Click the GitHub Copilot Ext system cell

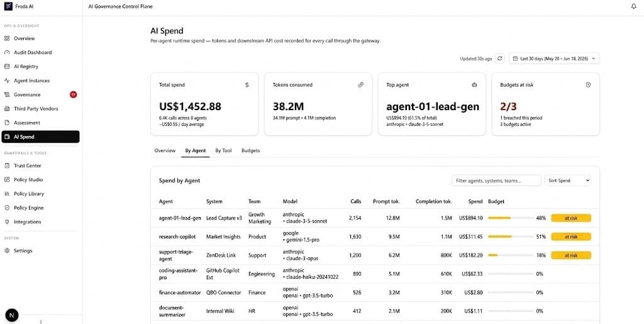tap(223, 274)
